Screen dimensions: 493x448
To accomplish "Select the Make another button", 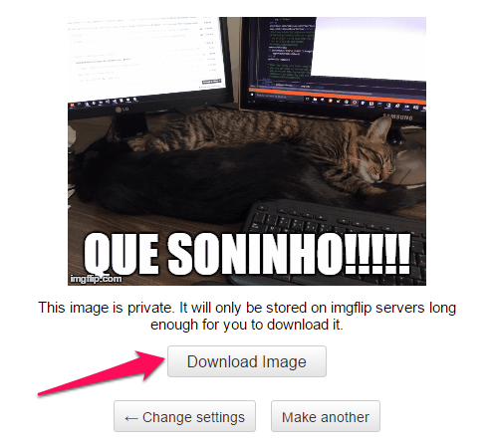I will coord(326,416).
